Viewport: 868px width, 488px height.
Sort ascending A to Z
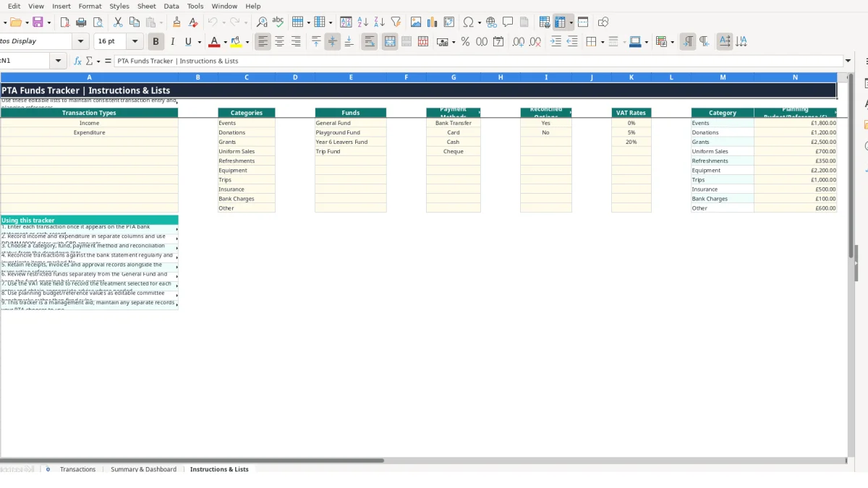[362, 22]
